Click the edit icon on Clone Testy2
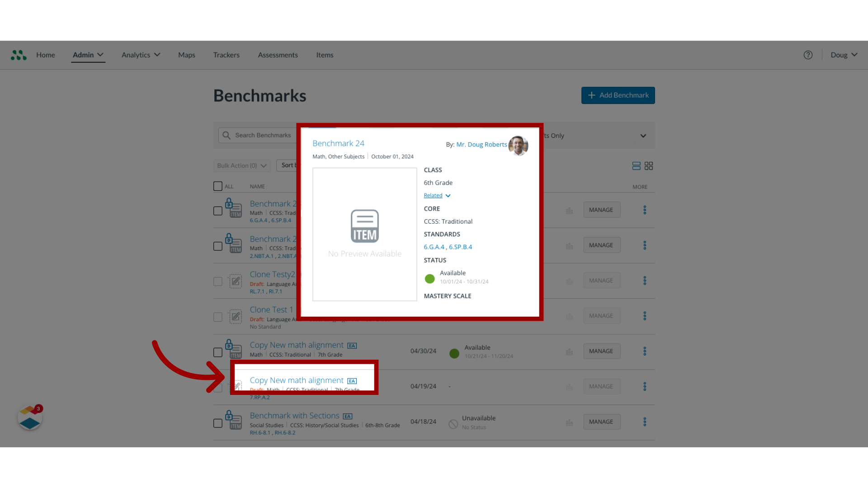 pos(235,281)
